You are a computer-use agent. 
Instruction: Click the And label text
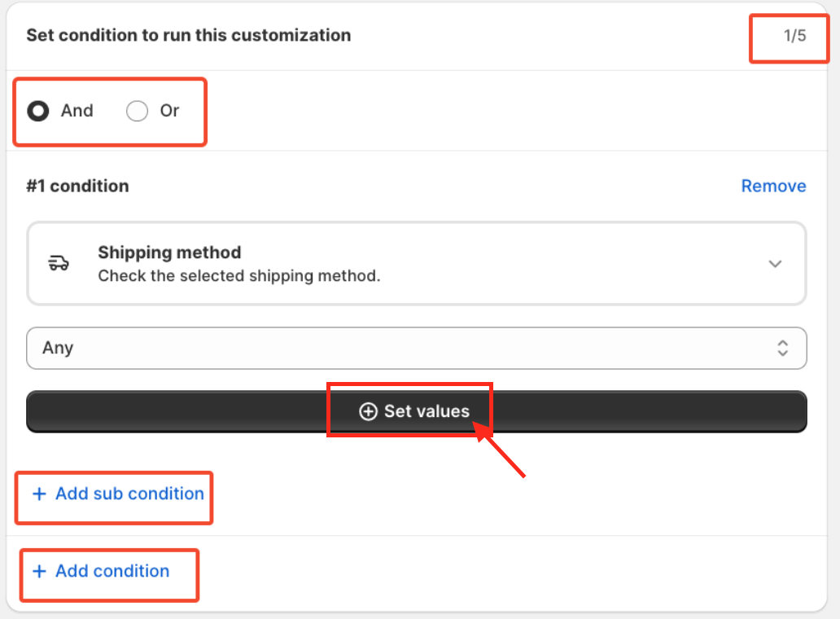(77, 111)
